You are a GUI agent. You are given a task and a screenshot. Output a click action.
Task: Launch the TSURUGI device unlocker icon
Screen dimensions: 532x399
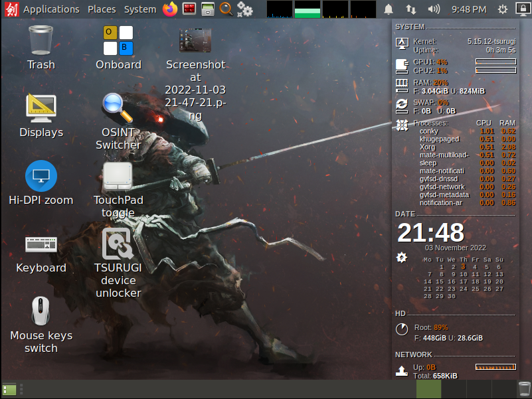coord(118,244)
